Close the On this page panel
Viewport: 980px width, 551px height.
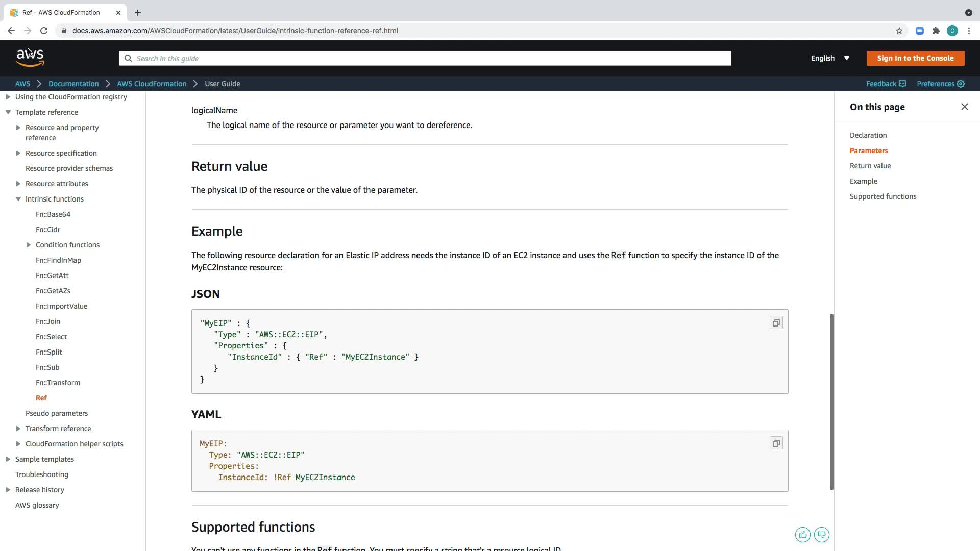pos(964,107)
